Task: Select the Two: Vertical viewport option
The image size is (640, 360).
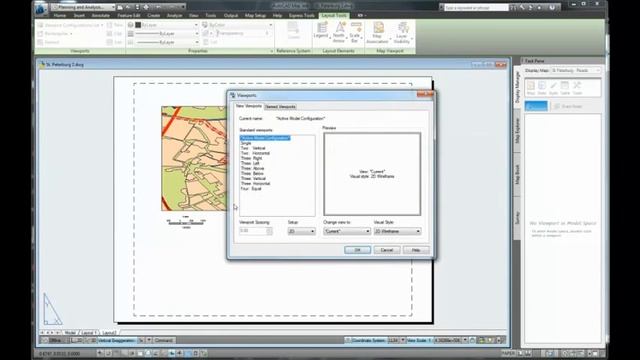Action: click(x=253, y=148)
